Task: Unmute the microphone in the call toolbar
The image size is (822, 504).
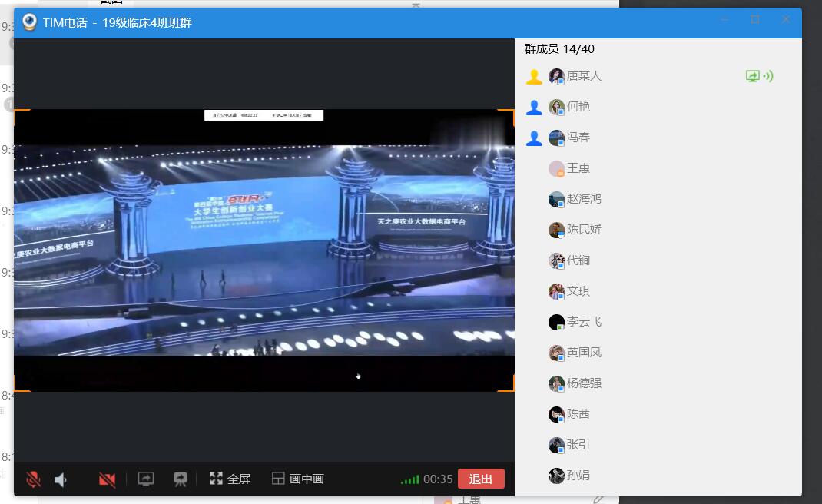Action: (x=33, y=479)
